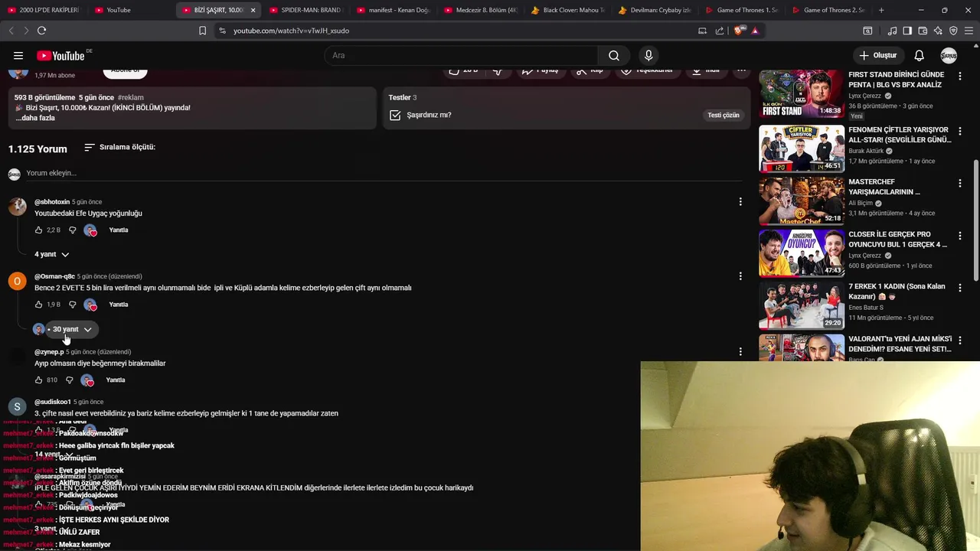Switch to Devilman: Crybaby tab

pos(655,10)
